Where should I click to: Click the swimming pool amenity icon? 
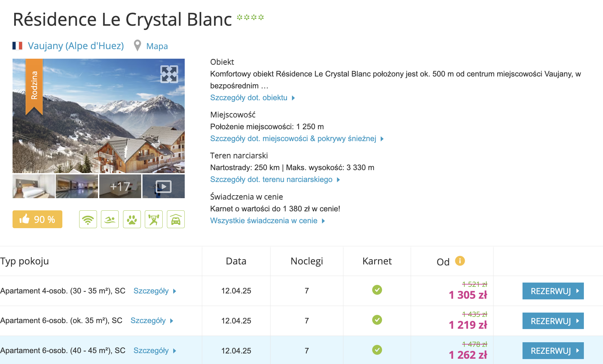pos(110,219)
